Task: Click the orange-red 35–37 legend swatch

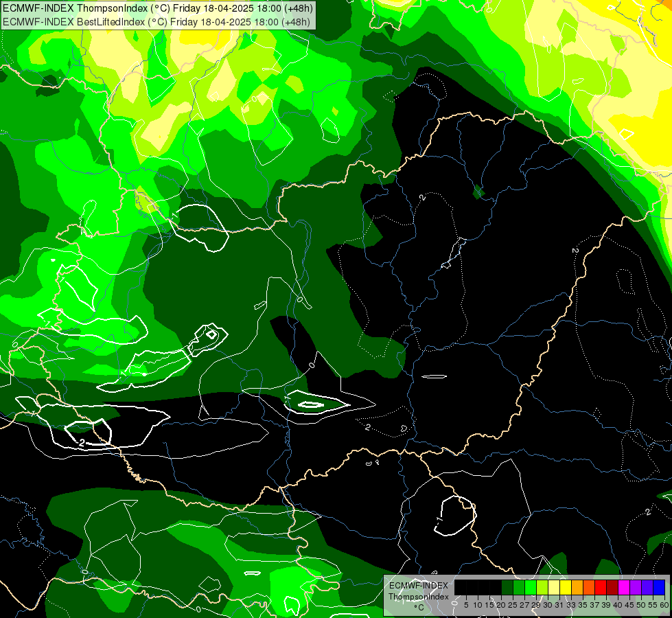Action: pyautogui.click(x=589, y=587)
